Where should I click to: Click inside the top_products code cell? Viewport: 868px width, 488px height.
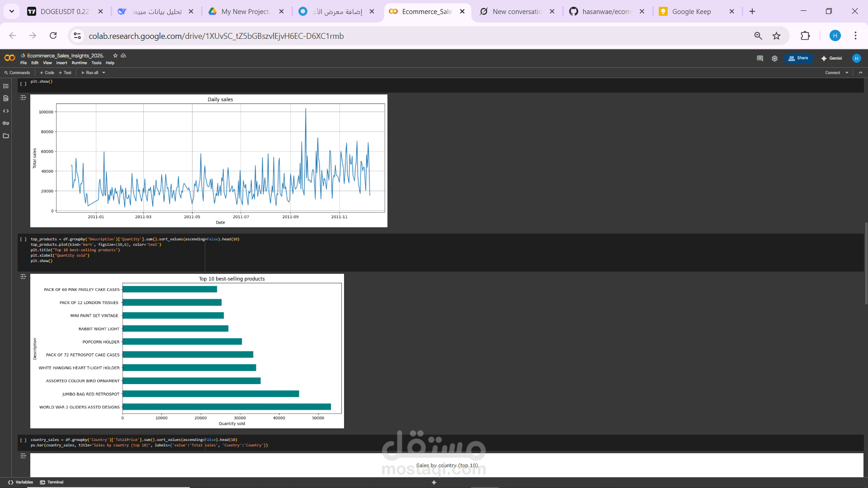click(441, 253)
